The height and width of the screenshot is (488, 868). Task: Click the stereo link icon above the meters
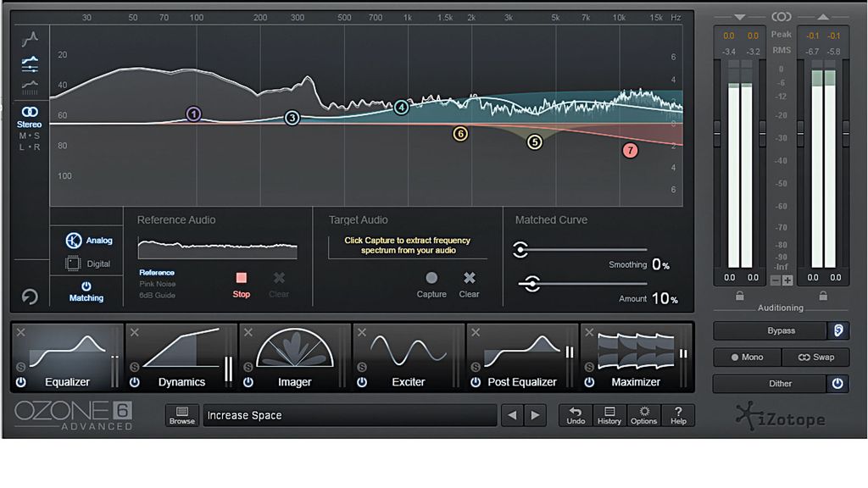782,15
